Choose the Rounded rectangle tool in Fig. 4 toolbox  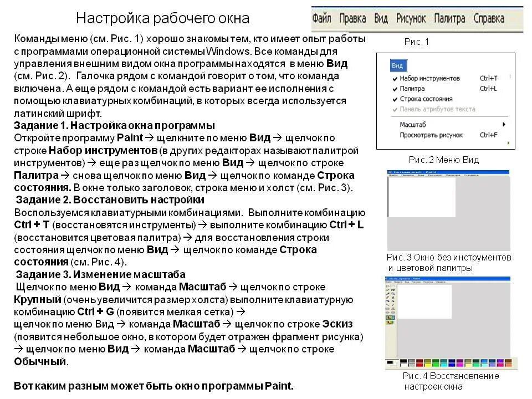[393, 313]
